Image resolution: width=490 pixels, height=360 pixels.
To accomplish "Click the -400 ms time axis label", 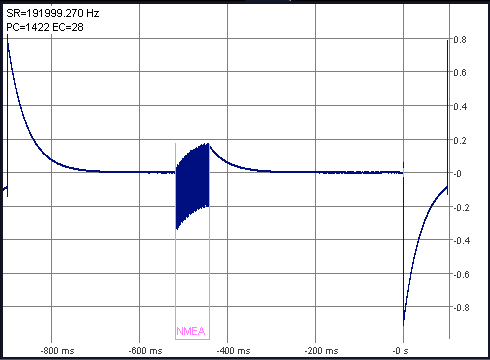I will pos(233,351).
